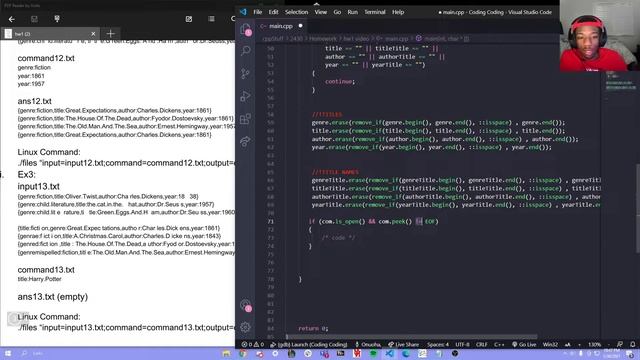The image size is (640, 360).
Task: Click the third PDF reader toolbar icon
Action: tap(57, 19)
